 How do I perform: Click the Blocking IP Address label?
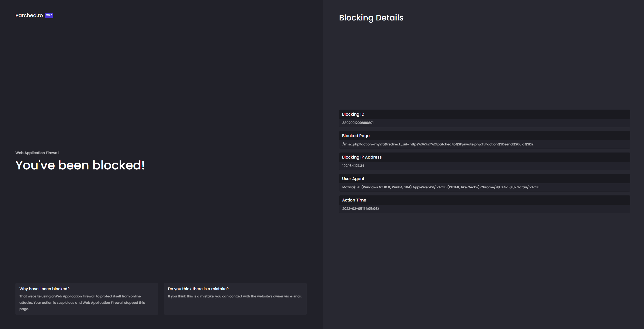point(362,157)
